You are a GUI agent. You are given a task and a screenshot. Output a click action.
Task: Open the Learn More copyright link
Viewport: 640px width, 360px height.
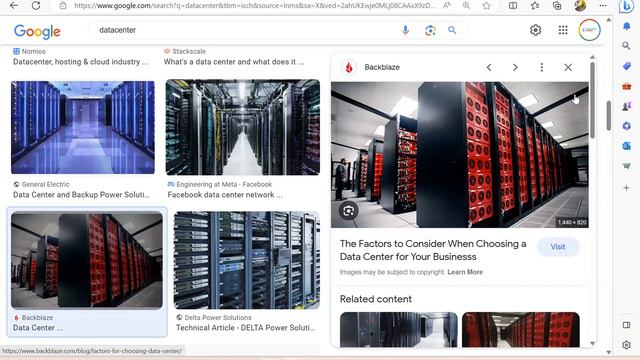(x=465, y=272)
